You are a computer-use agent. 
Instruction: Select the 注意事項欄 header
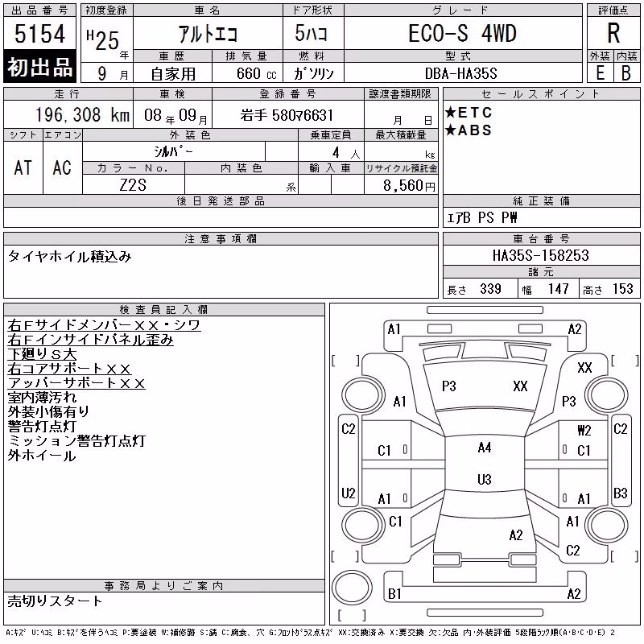(x=221, y=238)
